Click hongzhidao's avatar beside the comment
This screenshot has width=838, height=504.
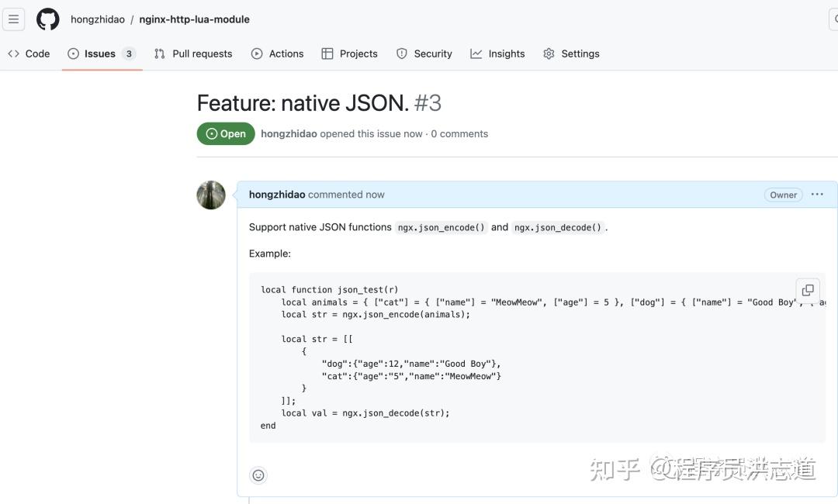tap(211, 195)
